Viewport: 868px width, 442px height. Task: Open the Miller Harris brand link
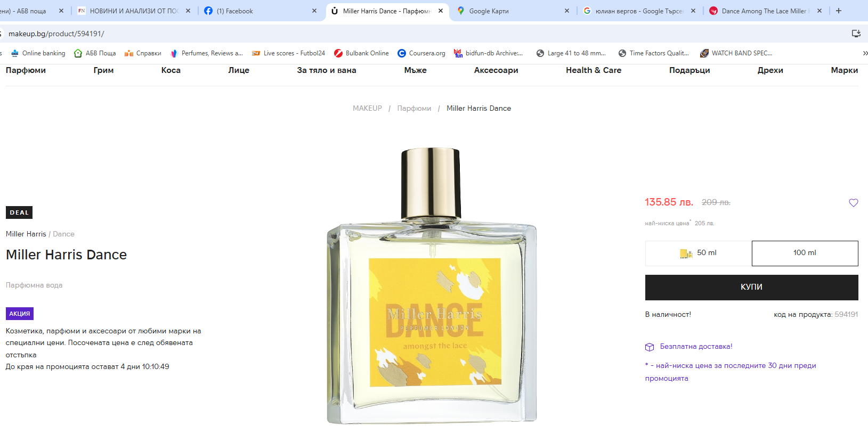click(x=26, y=234)
